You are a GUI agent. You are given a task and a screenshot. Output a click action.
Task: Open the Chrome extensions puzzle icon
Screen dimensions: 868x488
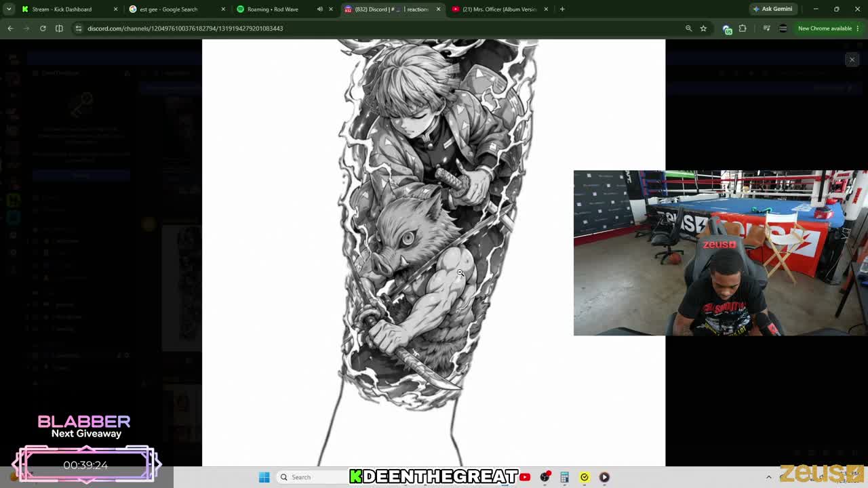click(743, 28)
